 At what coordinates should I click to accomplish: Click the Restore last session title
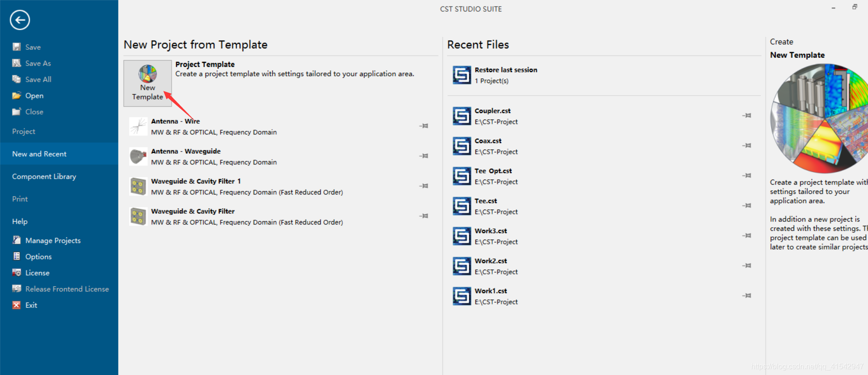pyautogui.click(x=506, y=70)
